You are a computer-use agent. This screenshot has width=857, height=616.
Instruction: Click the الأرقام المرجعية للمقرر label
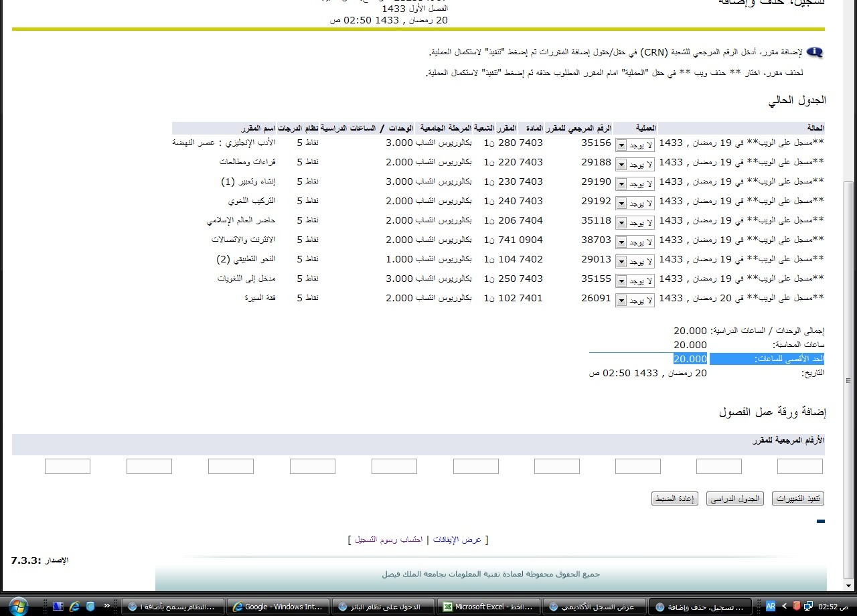pos(788,441)
